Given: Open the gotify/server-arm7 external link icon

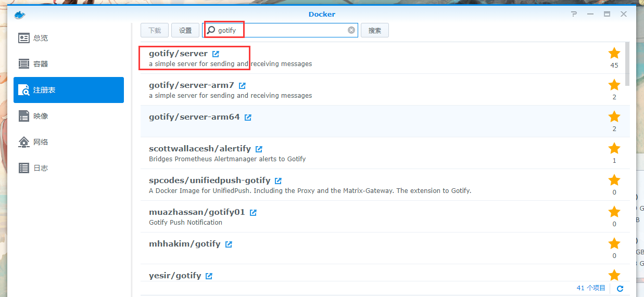Looking at the screenshot, I should click(x=242, y=86).
